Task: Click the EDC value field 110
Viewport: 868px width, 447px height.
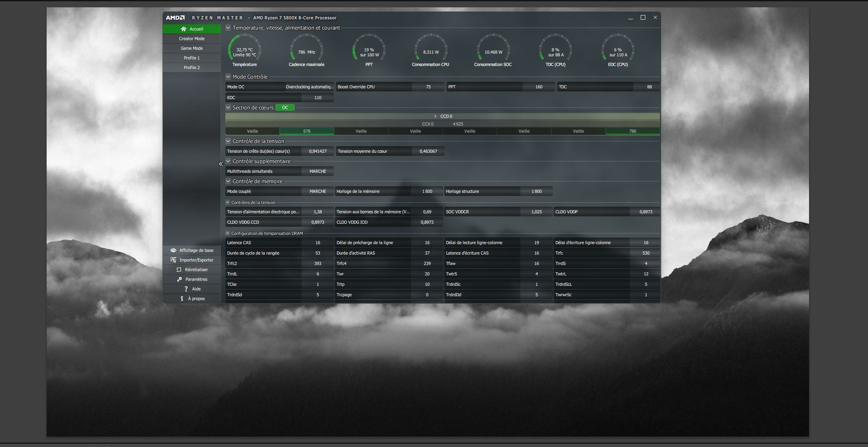Action: pos(318,98)
